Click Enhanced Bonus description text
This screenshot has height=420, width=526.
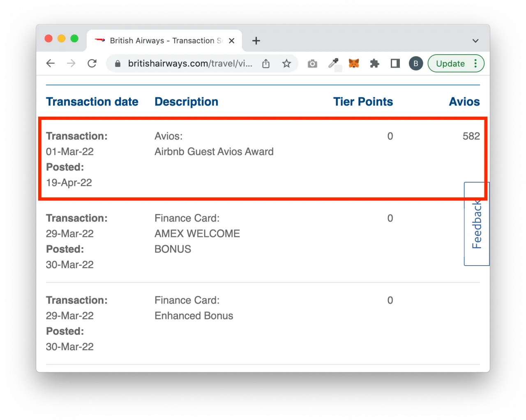tap(194, 316)
